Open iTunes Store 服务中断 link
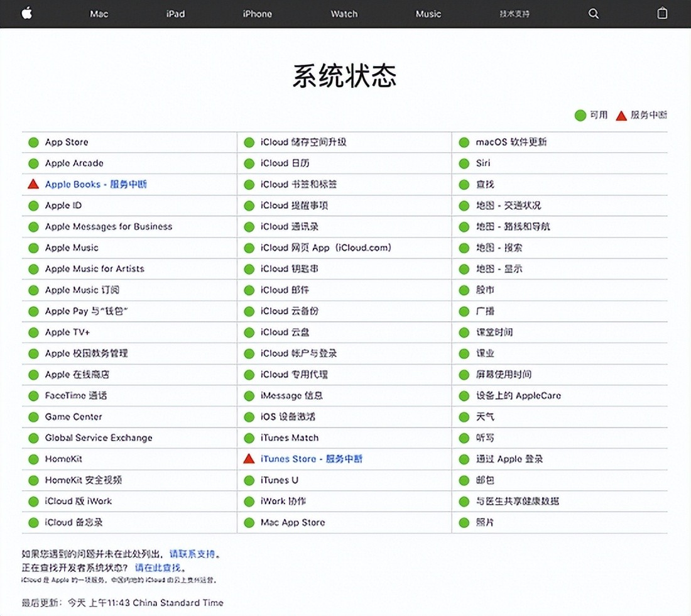This screenshot has height=616, width=691. (312, 459)
